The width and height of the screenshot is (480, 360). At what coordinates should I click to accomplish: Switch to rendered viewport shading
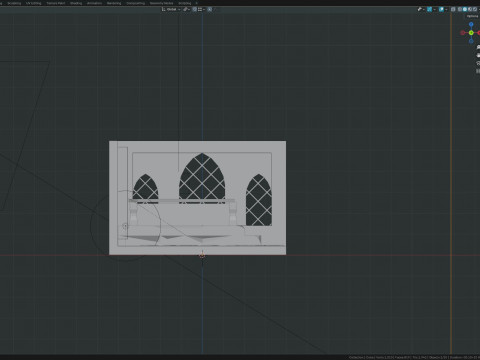[475, 9]
